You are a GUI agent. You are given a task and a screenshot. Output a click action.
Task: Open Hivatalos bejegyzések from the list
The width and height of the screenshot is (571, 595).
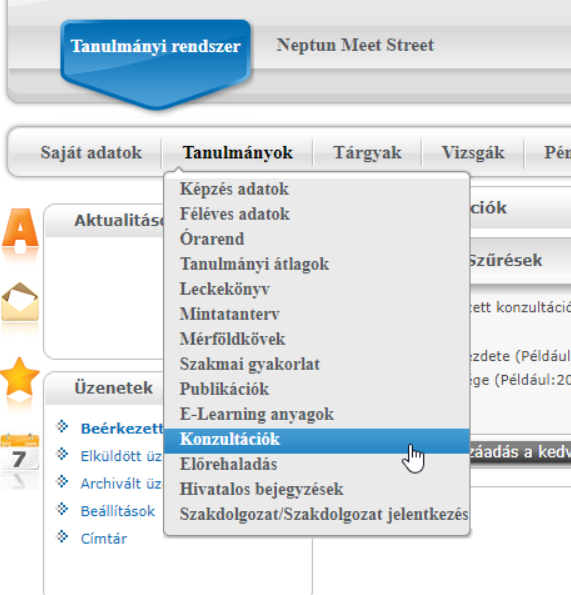[x=261, y=489]
